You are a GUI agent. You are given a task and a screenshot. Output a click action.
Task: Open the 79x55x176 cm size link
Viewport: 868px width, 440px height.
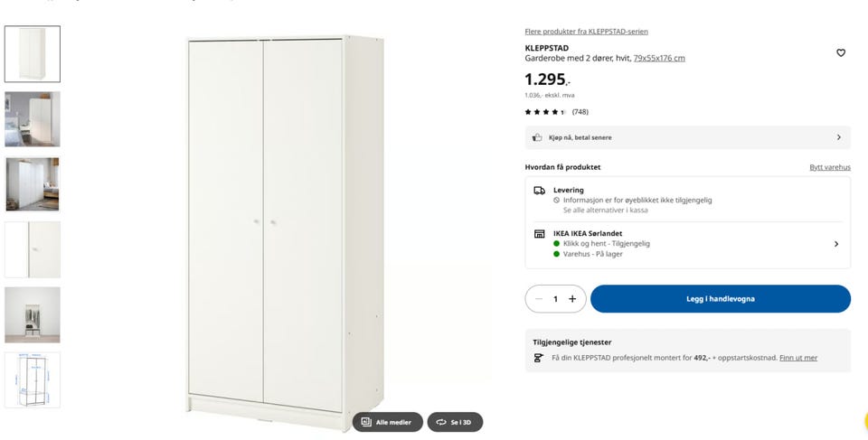[x=659, y=58]
